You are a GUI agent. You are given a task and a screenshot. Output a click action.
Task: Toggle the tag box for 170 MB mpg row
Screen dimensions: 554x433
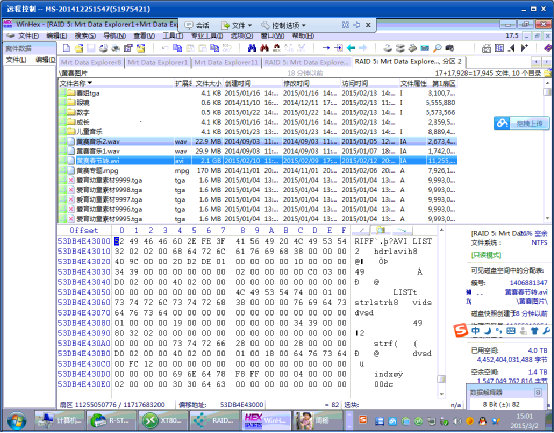tap(63, 171)
